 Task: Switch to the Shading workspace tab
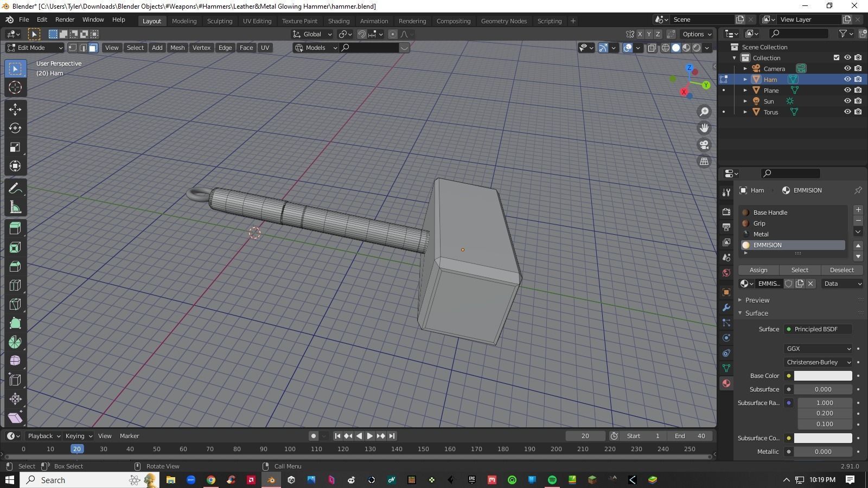point(339,21)
